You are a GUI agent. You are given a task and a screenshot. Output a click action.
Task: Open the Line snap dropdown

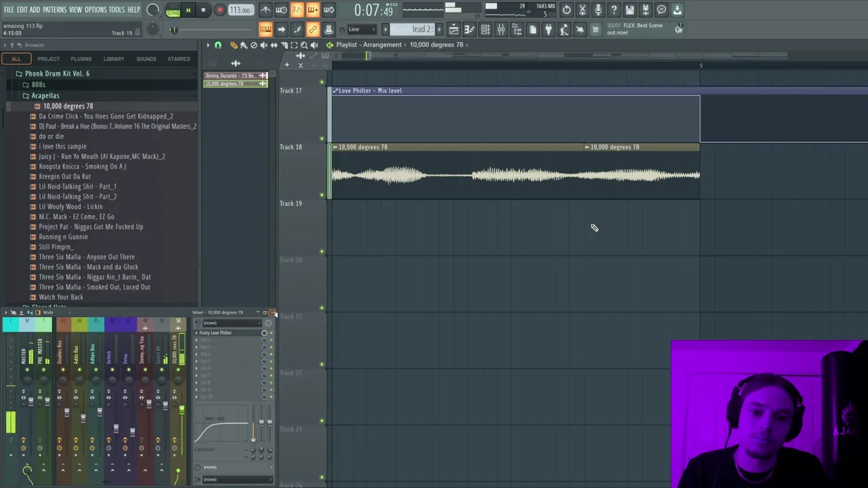pos(362,29)
